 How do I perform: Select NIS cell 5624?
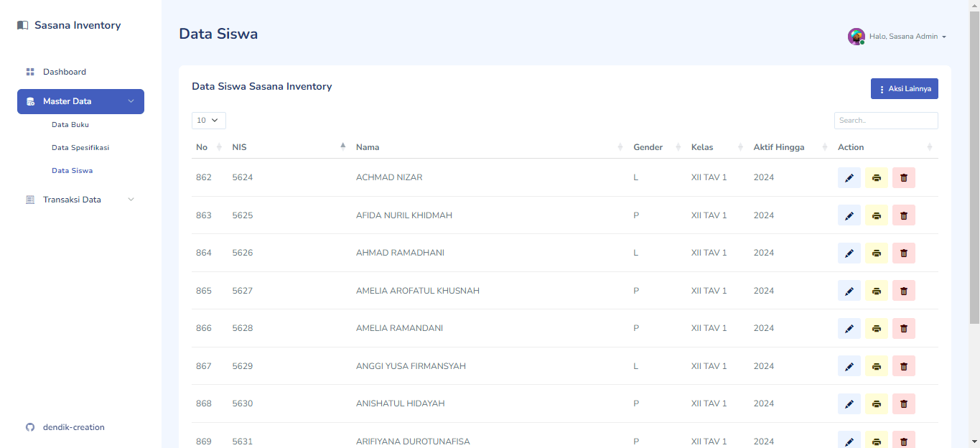click(243, 177)
